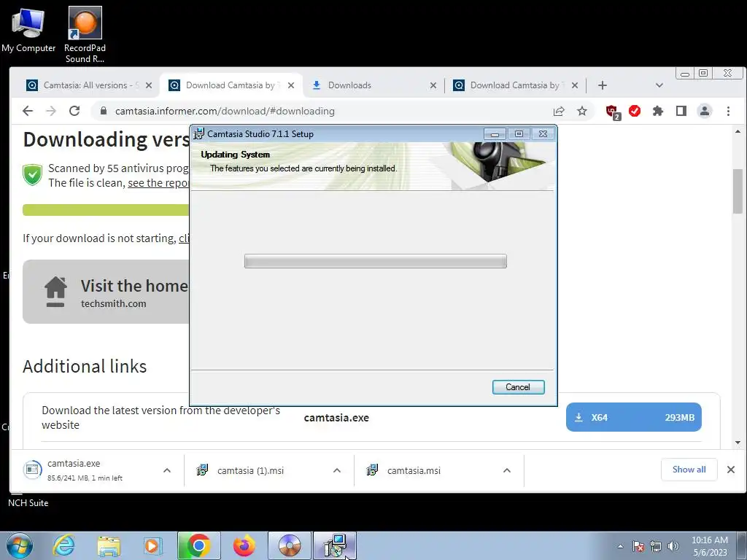Click the X64 293MB download button
This screenshot has height=560, width=747.
(634, 417)
